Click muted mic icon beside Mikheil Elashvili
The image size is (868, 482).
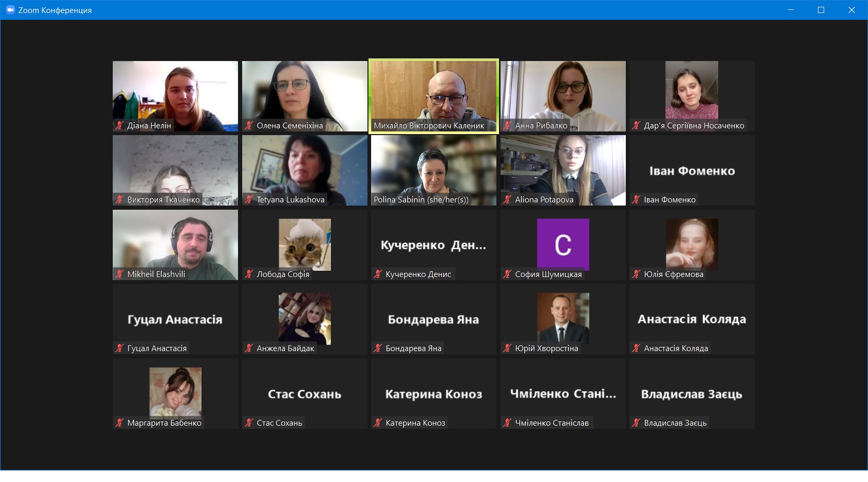click(120, 274)
